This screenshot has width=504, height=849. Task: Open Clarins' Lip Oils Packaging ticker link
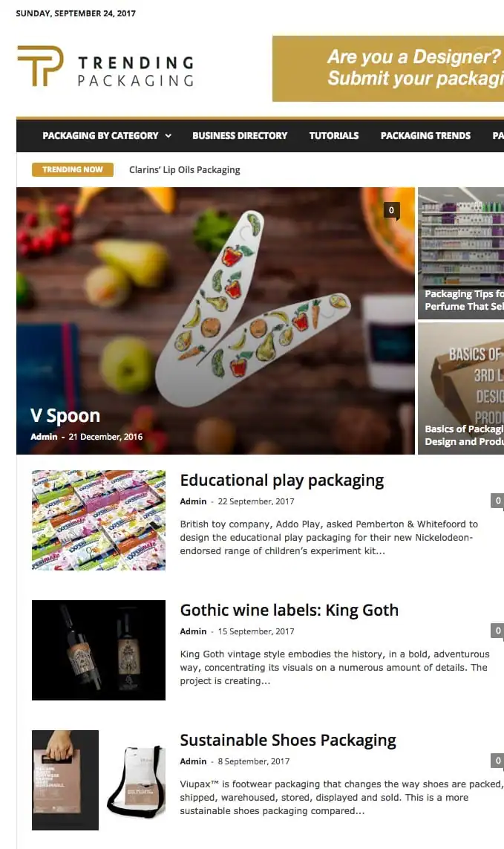185,169
